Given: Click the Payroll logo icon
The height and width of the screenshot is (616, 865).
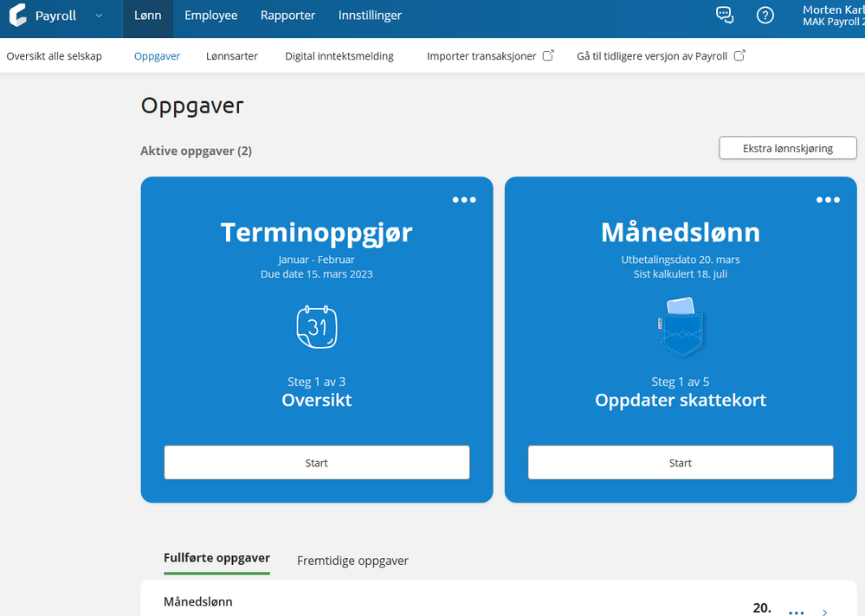Looking at the screenshot, I should (x=17, y=15).
